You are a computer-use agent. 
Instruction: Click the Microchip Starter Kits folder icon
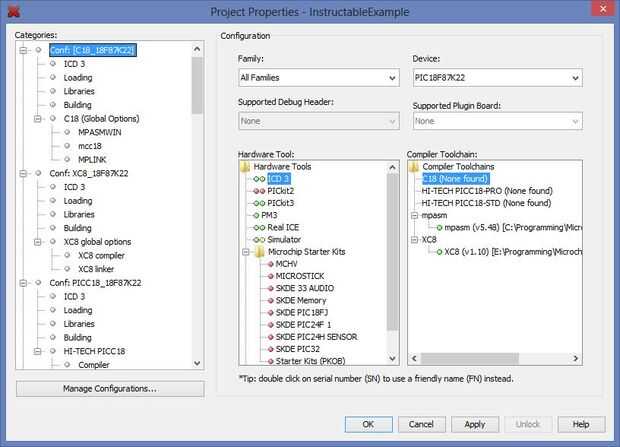pos(260,252)
